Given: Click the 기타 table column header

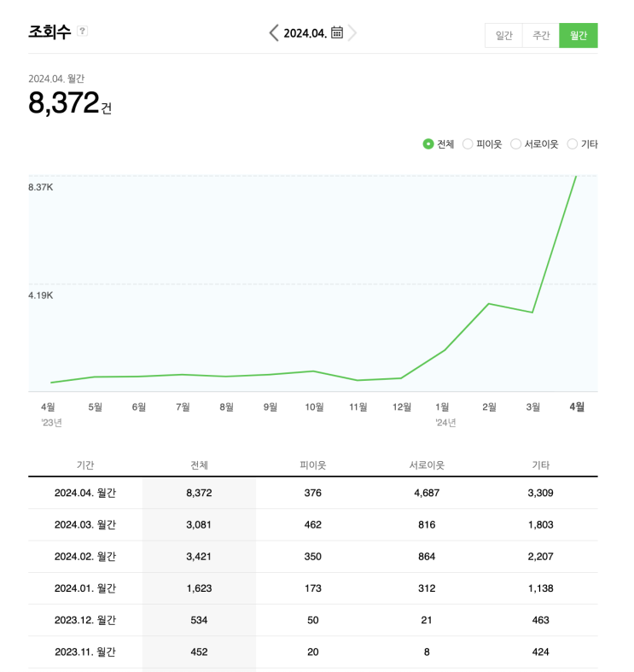Looking at the screenshot, I should [541, 465].
